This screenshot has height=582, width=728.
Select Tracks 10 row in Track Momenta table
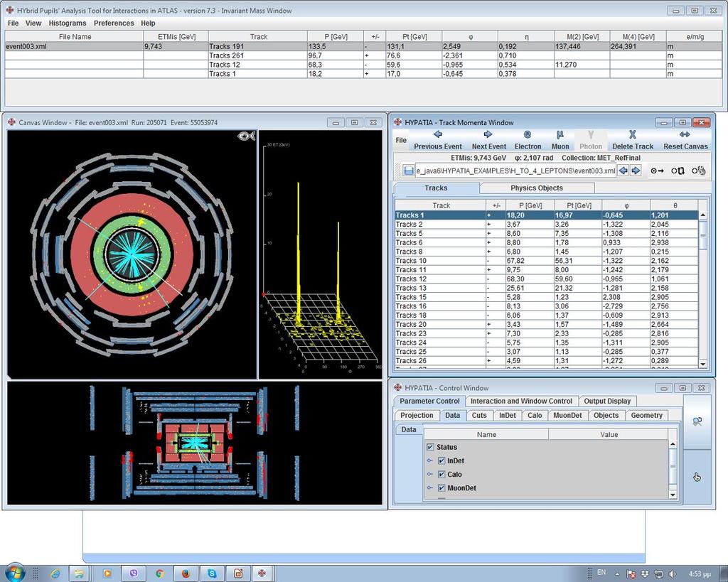coord(546,261)
